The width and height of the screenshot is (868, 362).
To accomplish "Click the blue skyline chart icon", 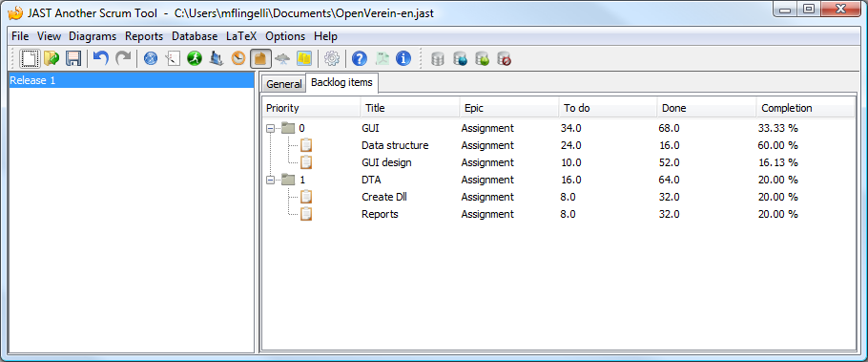I will click(217, 58).
